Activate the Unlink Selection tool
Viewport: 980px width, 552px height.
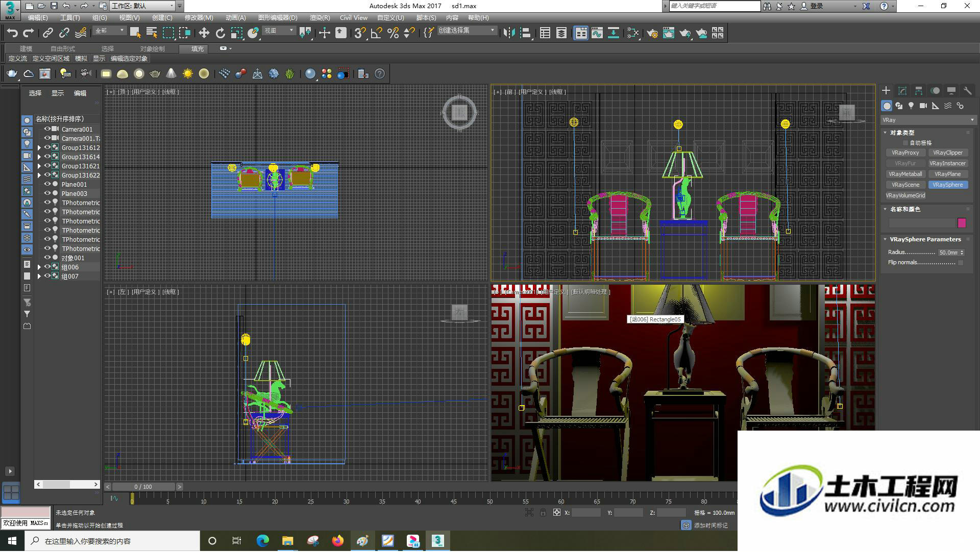(64, 33)
